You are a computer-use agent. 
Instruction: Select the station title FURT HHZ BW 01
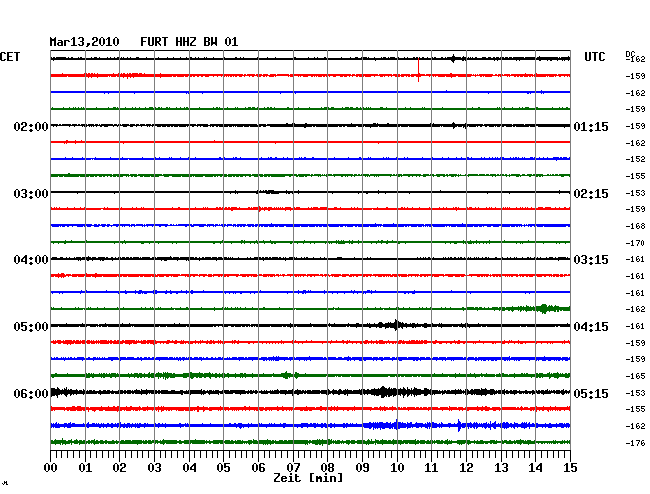tap(189, 42)
